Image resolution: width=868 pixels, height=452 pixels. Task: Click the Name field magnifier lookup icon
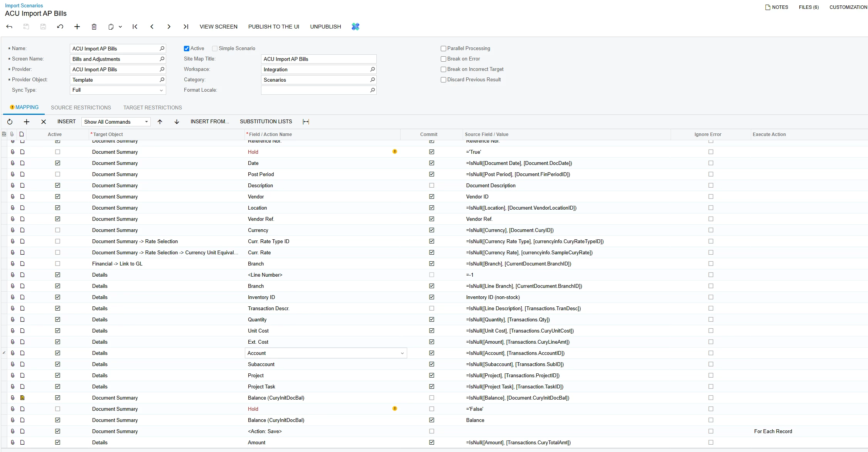tap(162, 49)
